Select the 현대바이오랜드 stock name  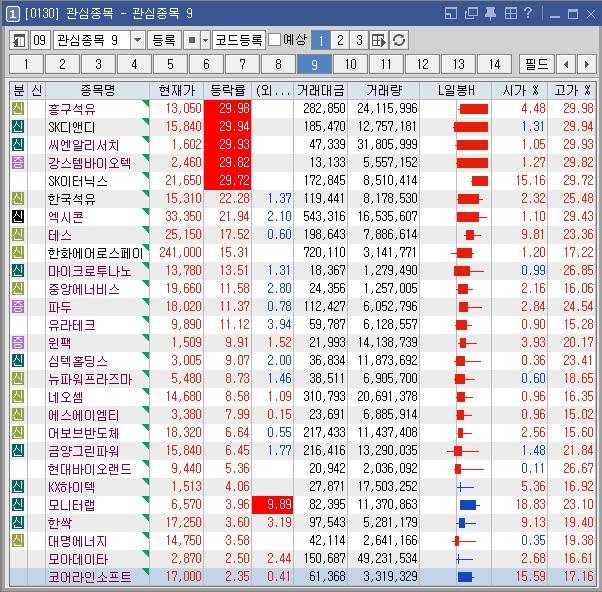(x=90, y=469)
